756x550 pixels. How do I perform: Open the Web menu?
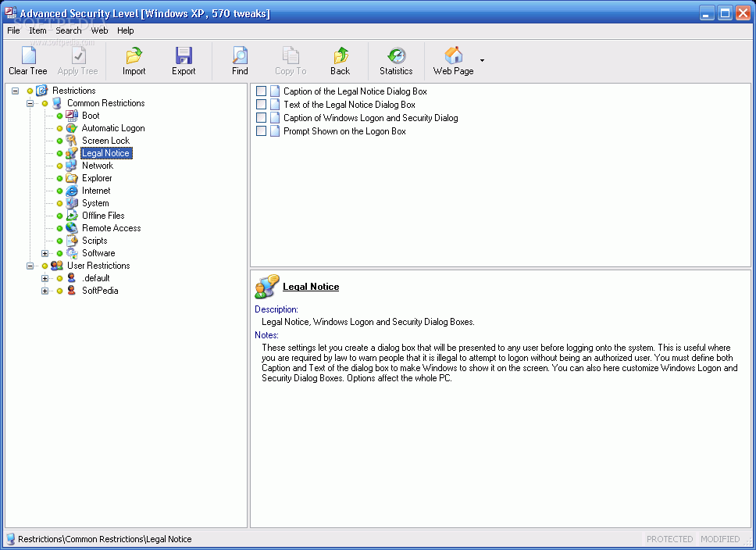(x=99, y=30)
